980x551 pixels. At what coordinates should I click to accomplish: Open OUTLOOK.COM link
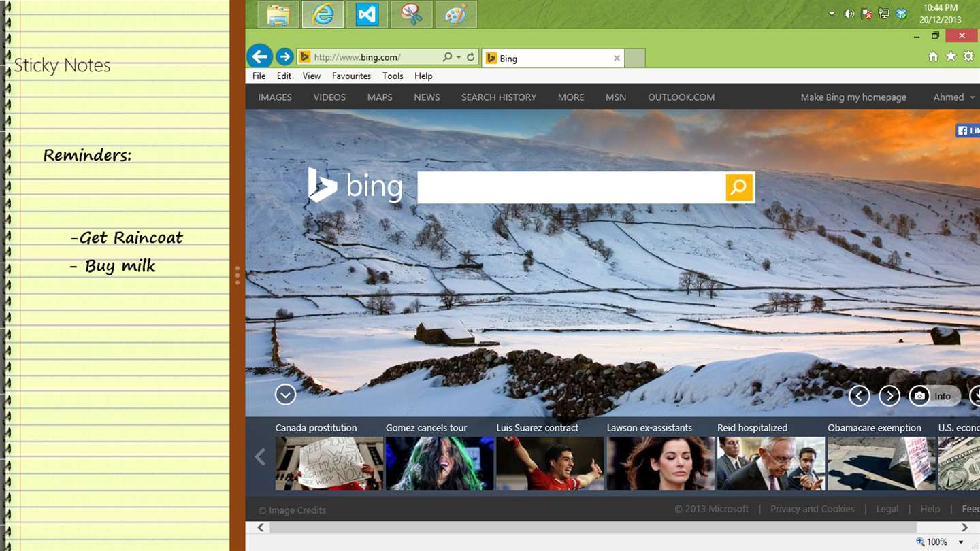click(x=681, y=97)
